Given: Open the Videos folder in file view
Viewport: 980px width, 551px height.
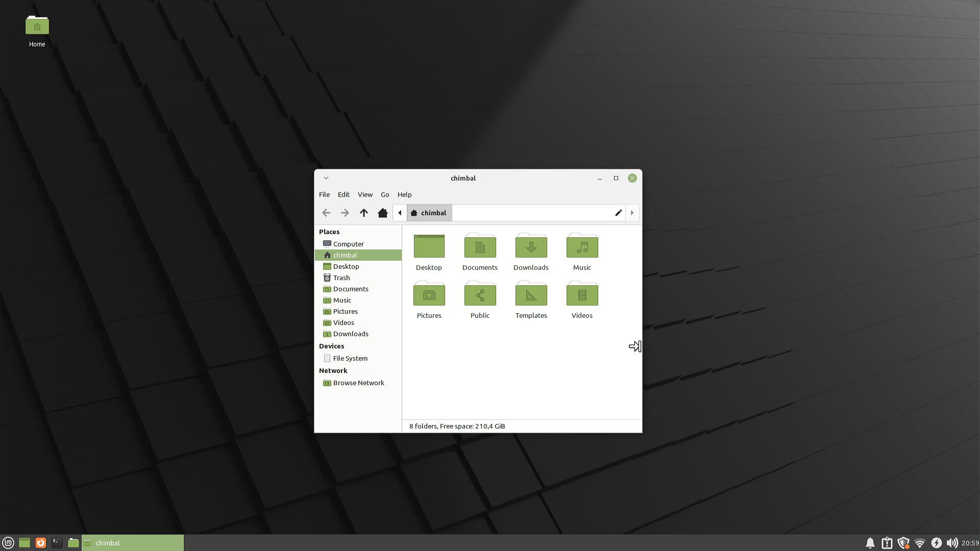Looking at the screenshot, I should [x=582, y=295].
